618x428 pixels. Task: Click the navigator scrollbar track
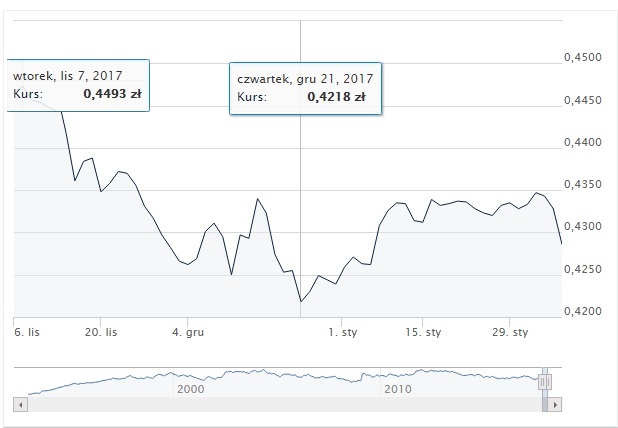point(285,404)
